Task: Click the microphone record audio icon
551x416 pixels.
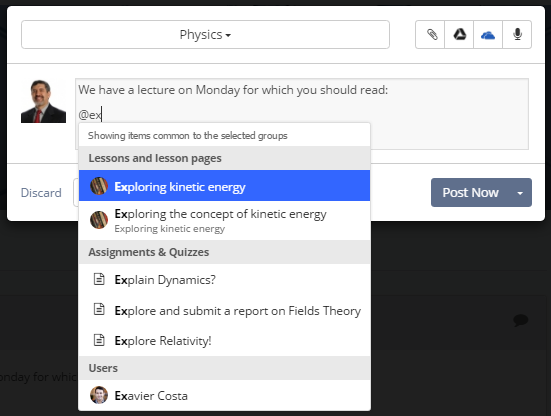Action: click(x=517, y=34)
